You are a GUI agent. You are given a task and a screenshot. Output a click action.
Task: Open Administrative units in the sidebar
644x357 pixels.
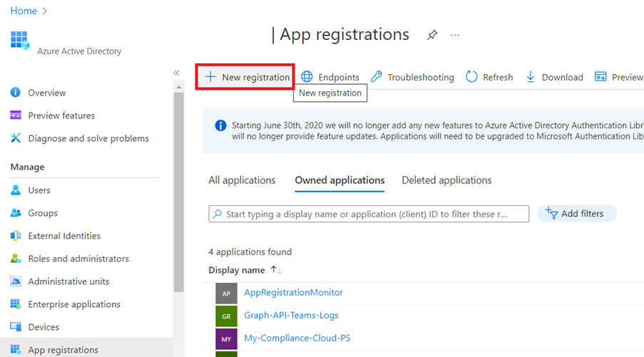point(68,281)
